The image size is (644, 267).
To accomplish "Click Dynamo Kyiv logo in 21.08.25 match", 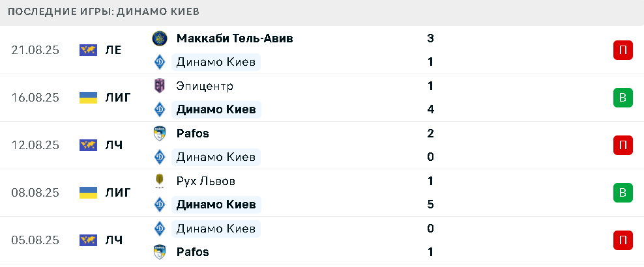I will point(159,62).
